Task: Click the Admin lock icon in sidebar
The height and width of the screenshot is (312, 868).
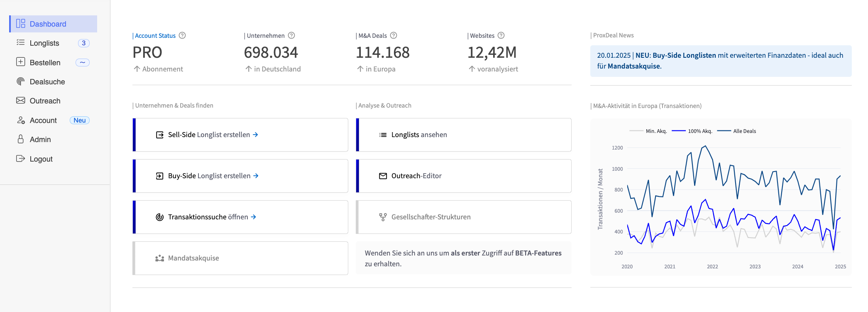Action: coord(20,139)
